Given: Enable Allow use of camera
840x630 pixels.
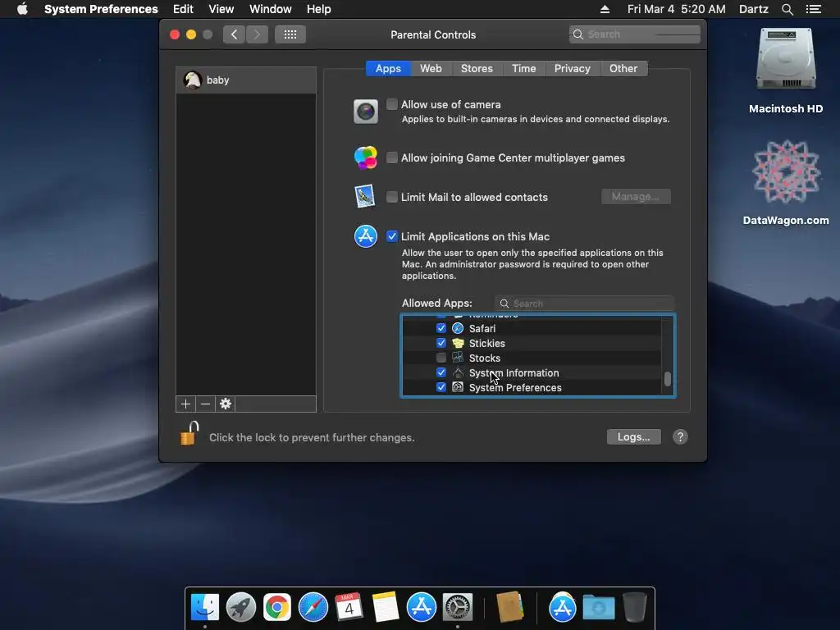Looking at the screenshot, I should pyautogui.click(x=392, y=104).
